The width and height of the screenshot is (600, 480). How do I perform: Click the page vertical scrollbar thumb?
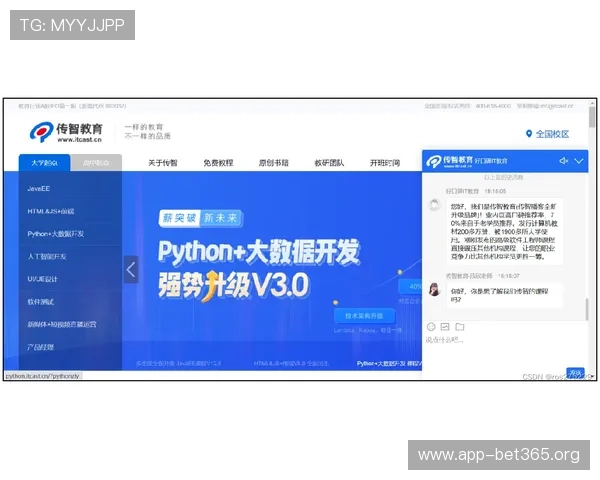(592, 117)
